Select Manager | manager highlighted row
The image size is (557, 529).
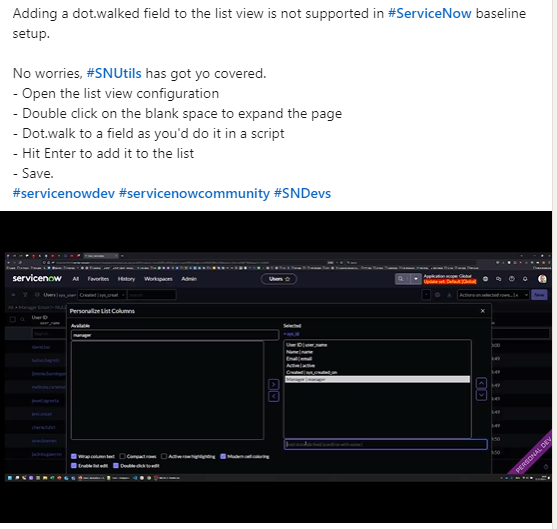377,379
